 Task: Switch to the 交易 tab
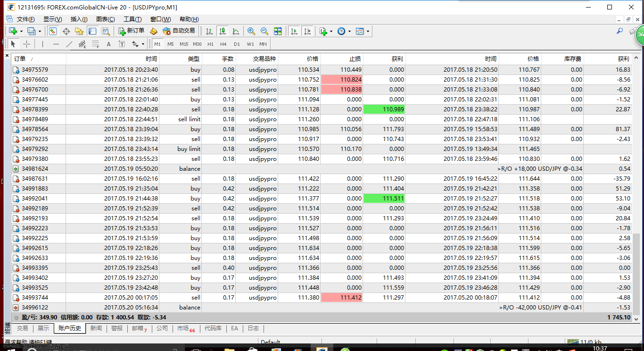click(x=23, y=328)
